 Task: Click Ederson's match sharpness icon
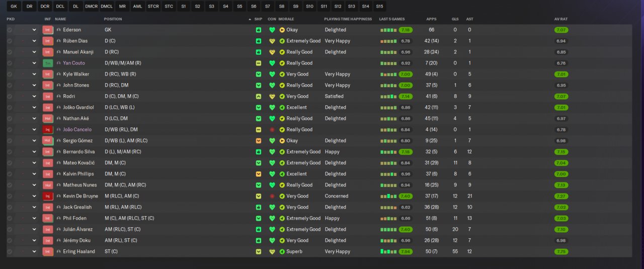[259, 30]
